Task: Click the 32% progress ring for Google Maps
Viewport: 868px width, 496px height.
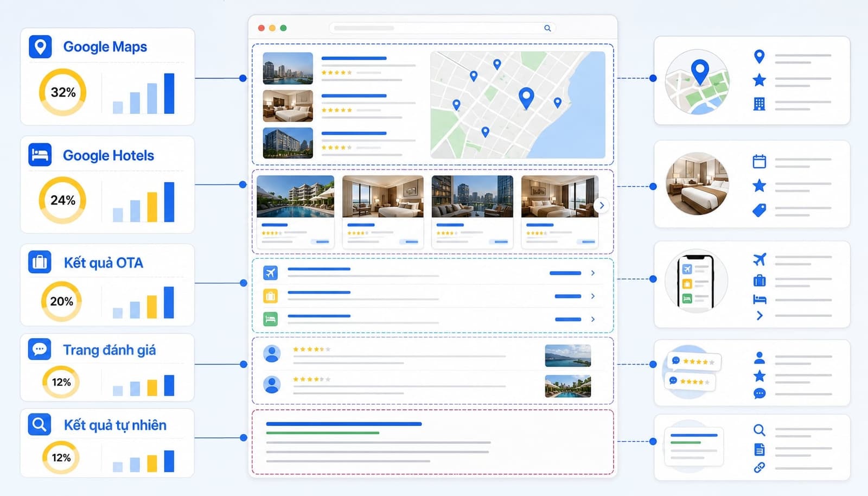Action: tap(62, 92)
